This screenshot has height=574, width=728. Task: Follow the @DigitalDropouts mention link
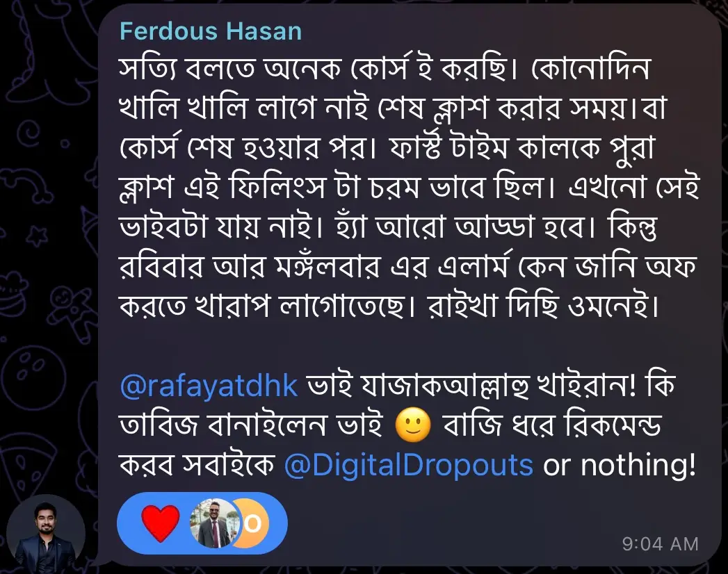pyautogui.click(x=408, y=465)
